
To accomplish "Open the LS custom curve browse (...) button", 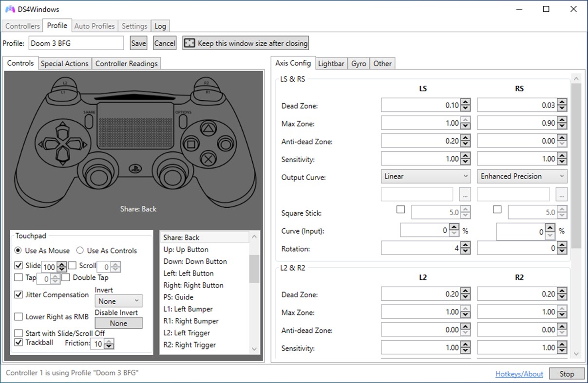I will (464, 194).
